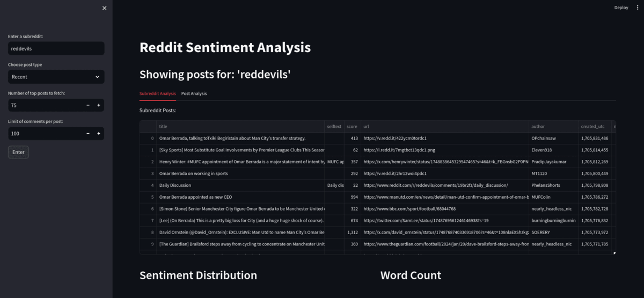This screenshot has width=644, height=298.
Task: Select the 'Omar Berrada appointed as new CEO' cell
Action: [x=240, y=198]
